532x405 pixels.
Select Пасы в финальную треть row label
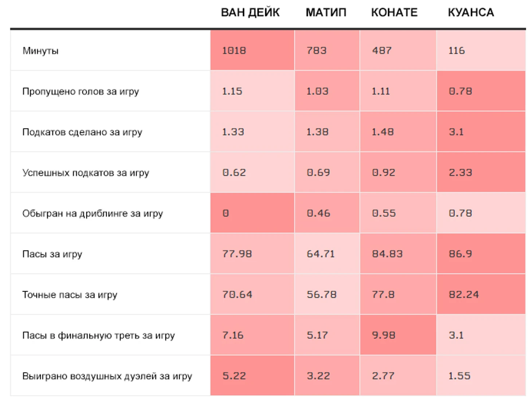(98, 335)
